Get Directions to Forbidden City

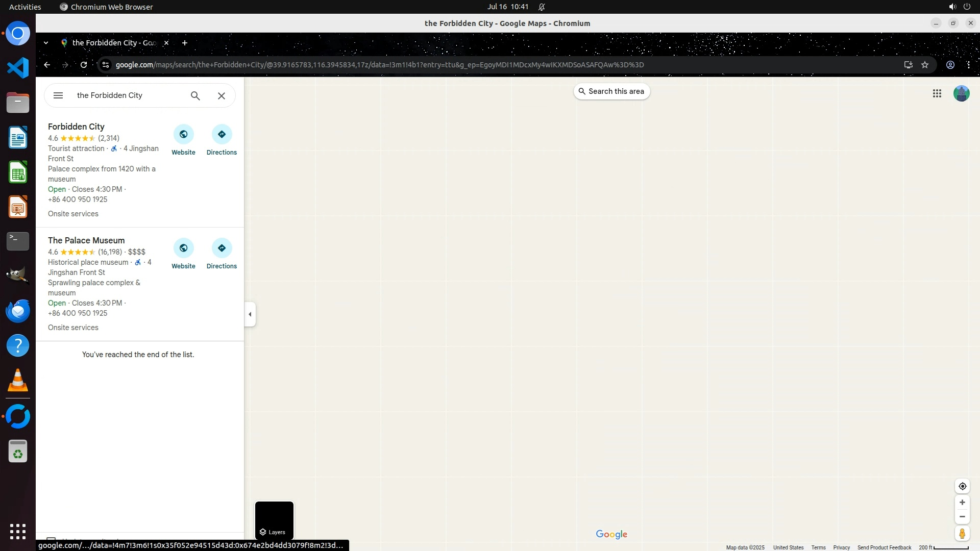pyautogui.click(x=222, y=135)
